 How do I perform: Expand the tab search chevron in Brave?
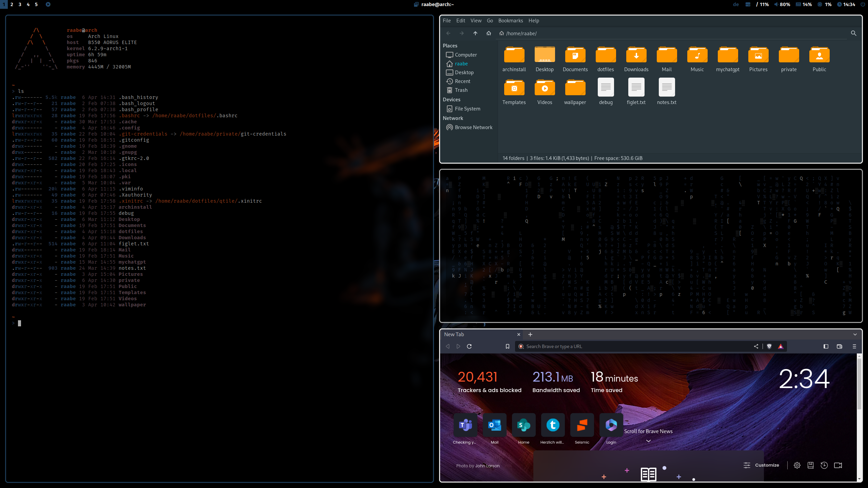[x=855, y=334]
